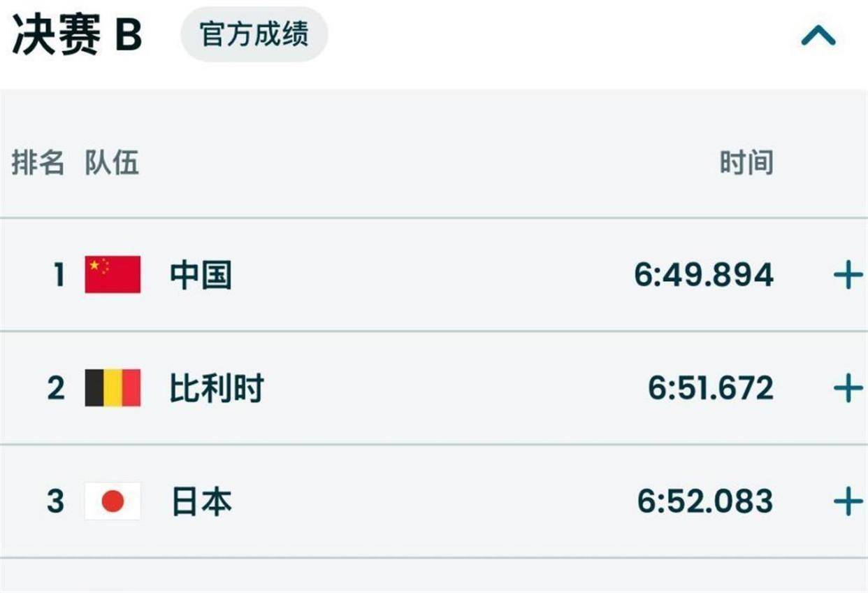Viewport: 868px width, 593px height.
Task: Select the time 6:51.672
Action: pyautogui.click(x=710, y=388)
